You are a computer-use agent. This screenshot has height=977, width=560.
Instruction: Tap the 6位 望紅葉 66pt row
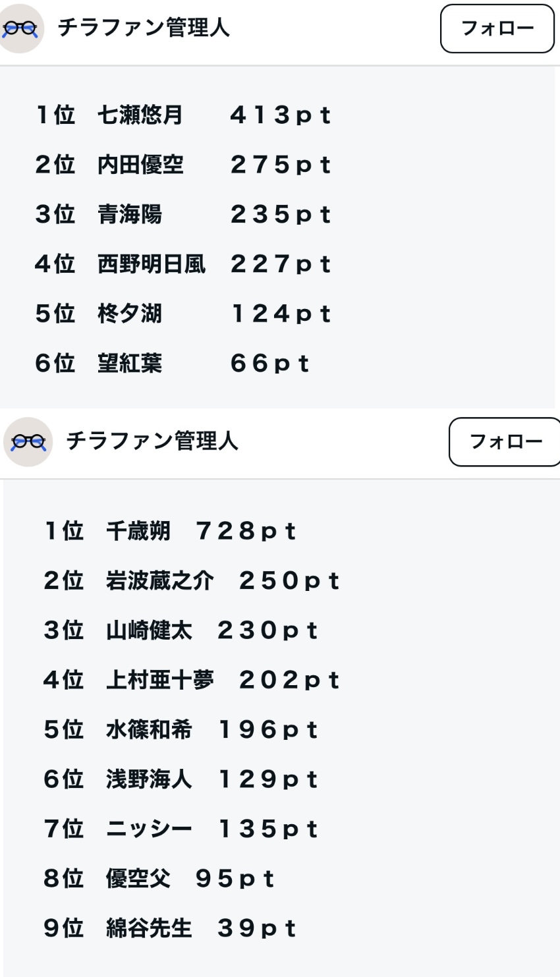click(172, 363)
